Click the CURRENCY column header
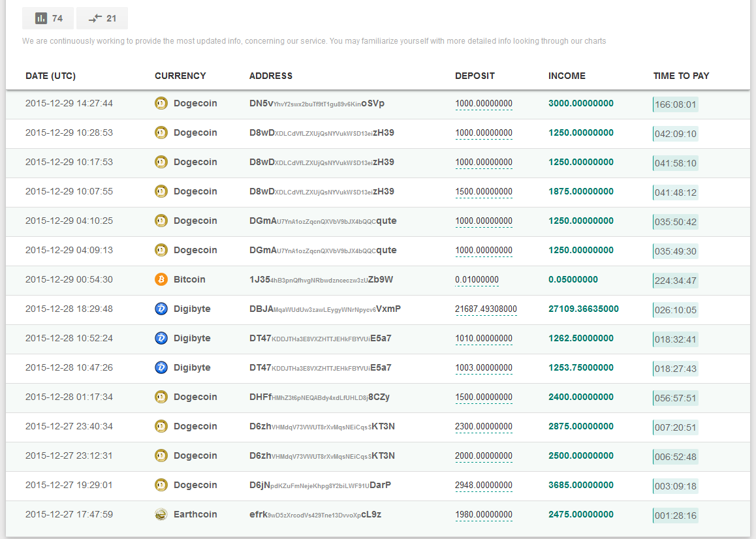Screen dimensions: 756x539 [180, 76]
